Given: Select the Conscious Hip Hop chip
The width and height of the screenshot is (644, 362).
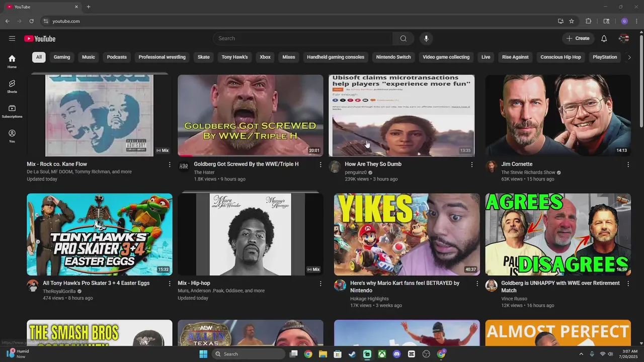Looking at the screenshot, I should [x=560, y=57].
